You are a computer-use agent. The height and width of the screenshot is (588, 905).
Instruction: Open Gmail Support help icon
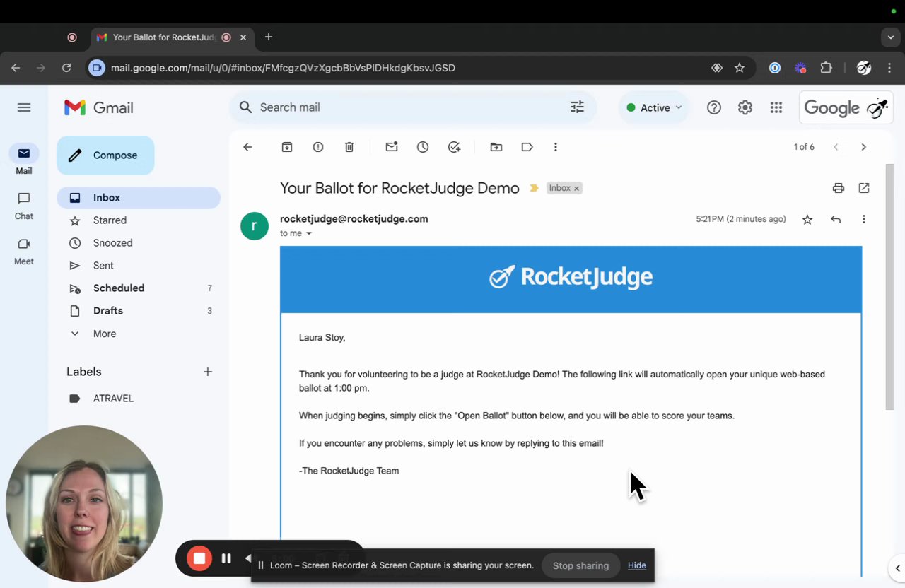pos(714,107)
